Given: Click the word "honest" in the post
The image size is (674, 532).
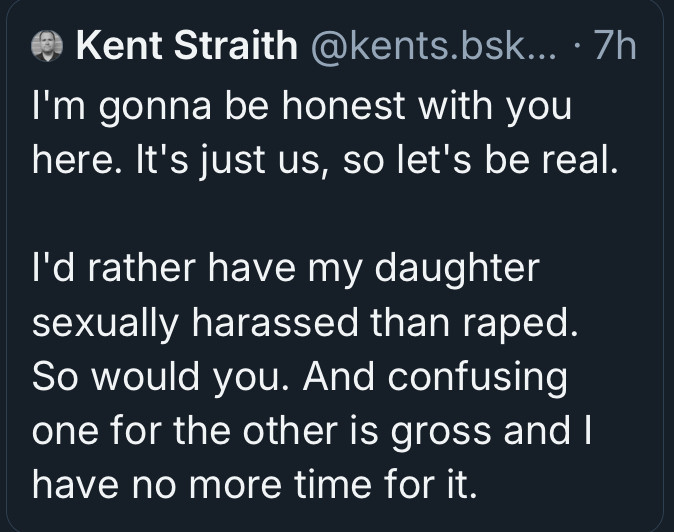Looking at the screenshot, I should [x=344, y=106].
